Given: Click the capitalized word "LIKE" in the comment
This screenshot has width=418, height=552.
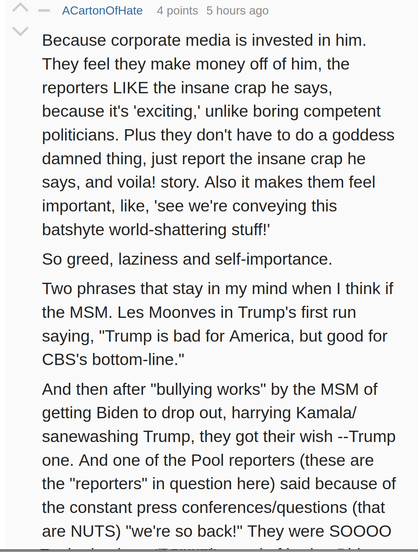Looking at the screenshot, I should tap(131, 88).
